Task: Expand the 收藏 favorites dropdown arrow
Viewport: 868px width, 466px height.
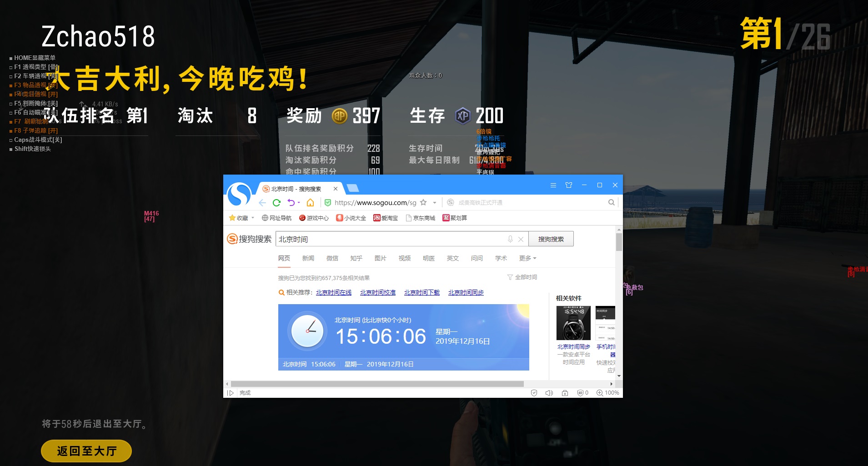Action: (x=253, y=218)
